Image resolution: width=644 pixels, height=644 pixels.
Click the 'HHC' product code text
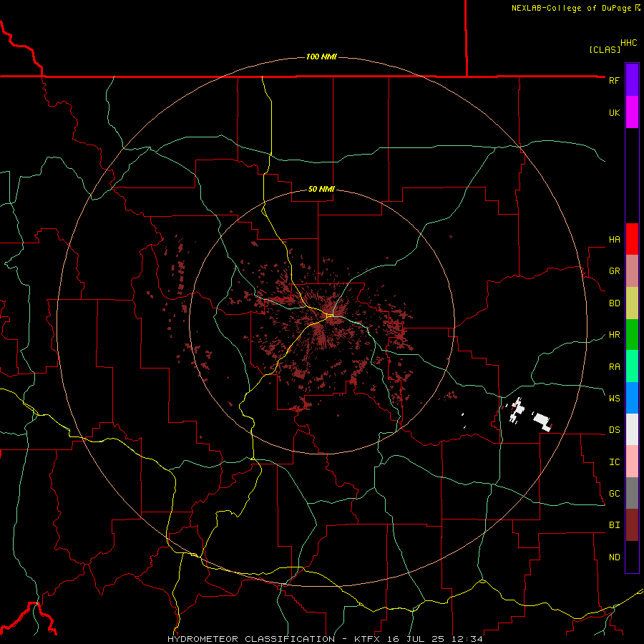pos(628,43)
